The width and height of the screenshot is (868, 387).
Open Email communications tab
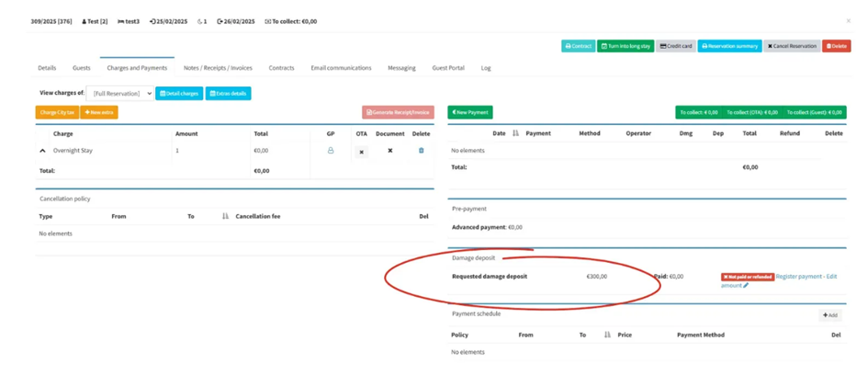pos(341,68)
